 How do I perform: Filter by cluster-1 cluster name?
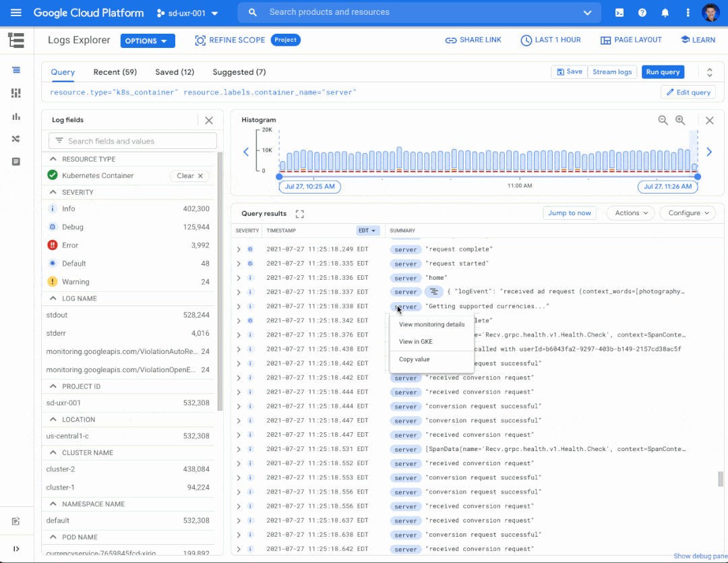point(128,487)
